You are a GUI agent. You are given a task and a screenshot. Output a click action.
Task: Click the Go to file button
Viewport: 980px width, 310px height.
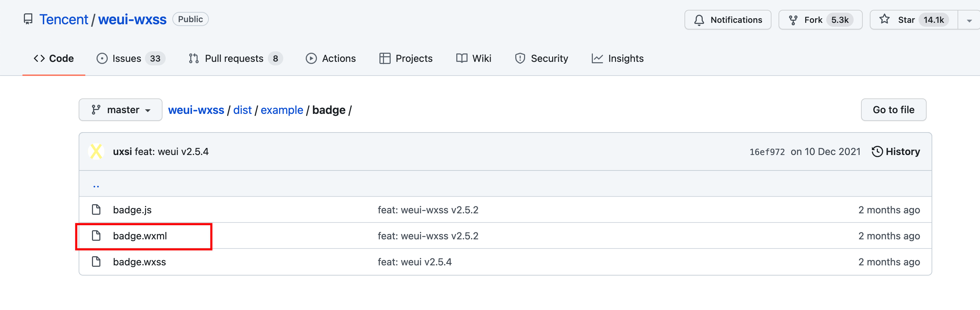[893, 110]
